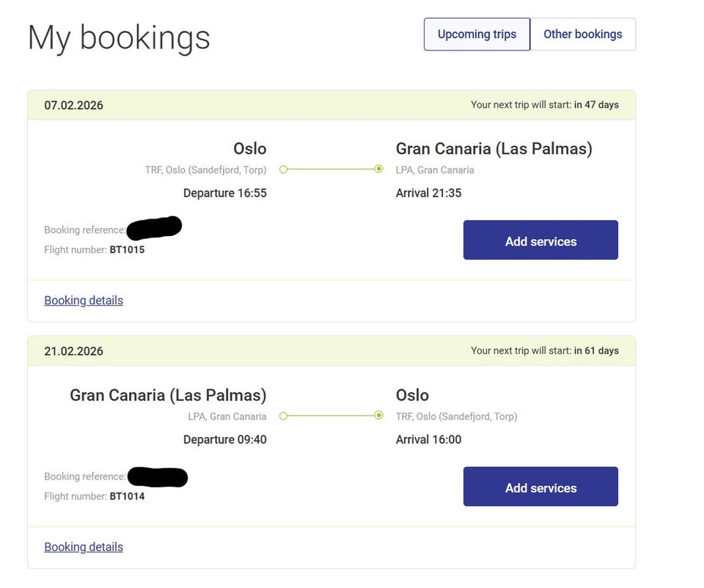Click the origin circle icon on Gran Canaria departure route

pos(284,416)
